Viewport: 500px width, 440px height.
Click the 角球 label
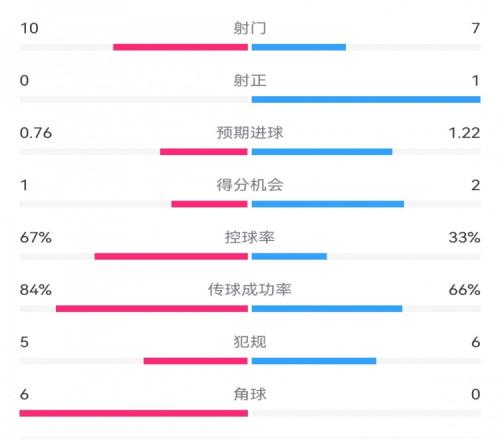click(250, 394)
